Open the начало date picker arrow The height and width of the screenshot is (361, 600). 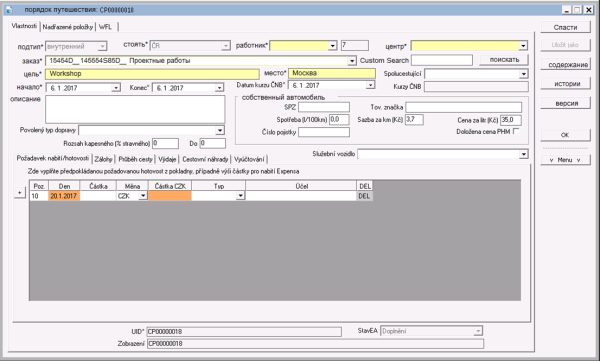tap(116, 88)
